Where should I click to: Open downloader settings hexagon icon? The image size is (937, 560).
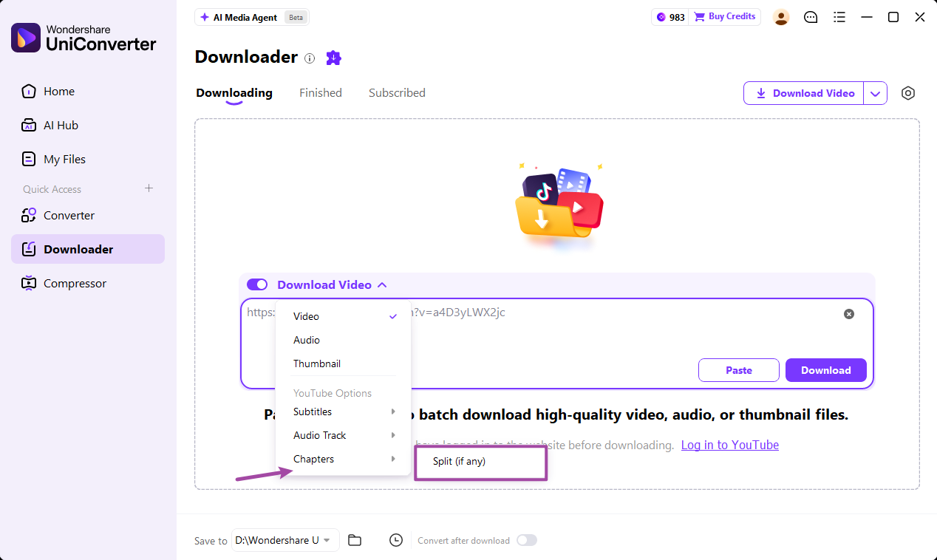tap(908, 93)
